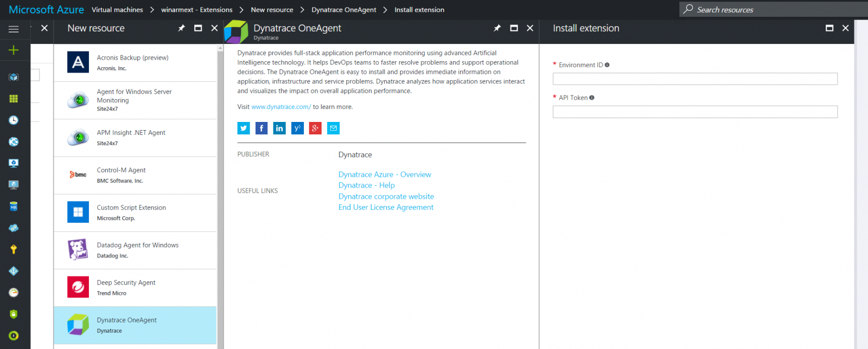Viewport: 868px width, 349px height.
Task: Select Deep Security Agent extension
Action: click(135, 288)
